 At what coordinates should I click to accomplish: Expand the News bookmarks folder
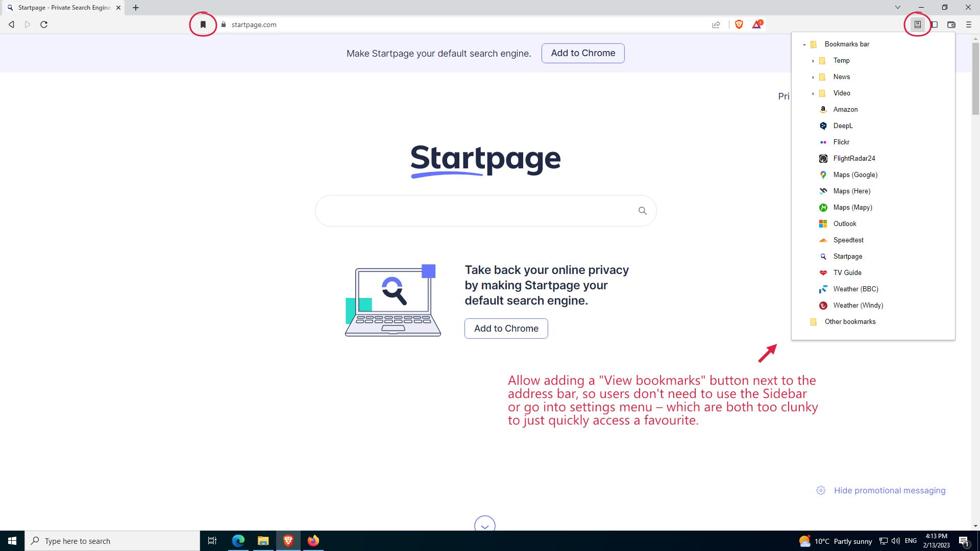[813, 77]
